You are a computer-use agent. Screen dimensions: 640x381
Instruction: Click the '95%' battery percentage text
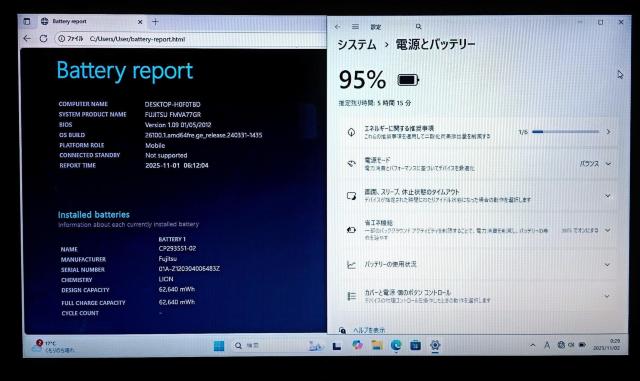coord(362,80)
